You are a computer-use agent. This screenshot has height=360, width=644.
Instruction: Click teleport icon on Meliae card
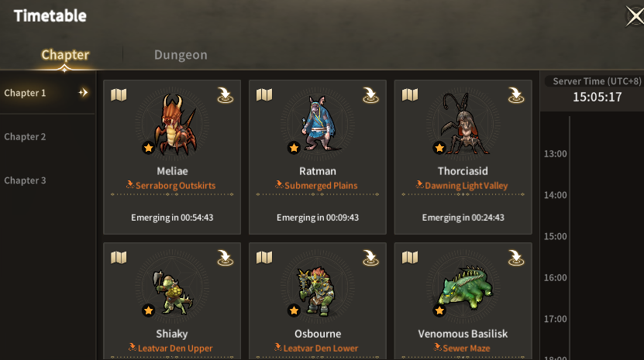[x=225, y=95]
